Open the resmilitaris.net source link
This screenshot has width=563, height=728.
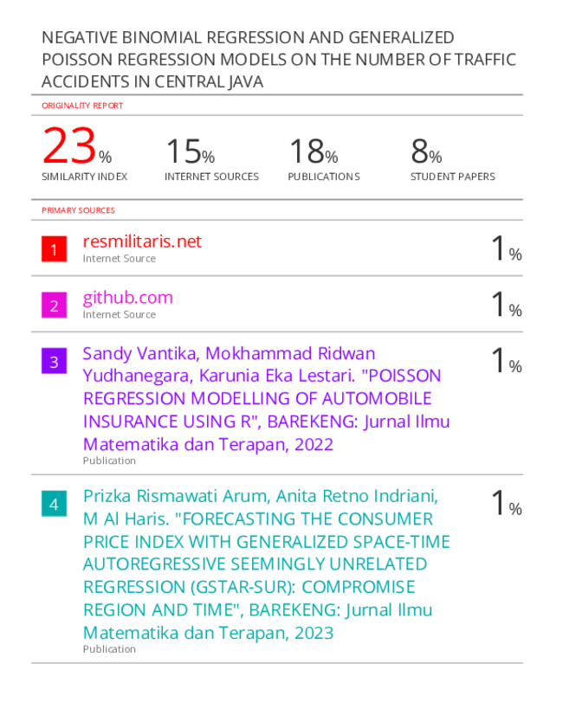142,242
